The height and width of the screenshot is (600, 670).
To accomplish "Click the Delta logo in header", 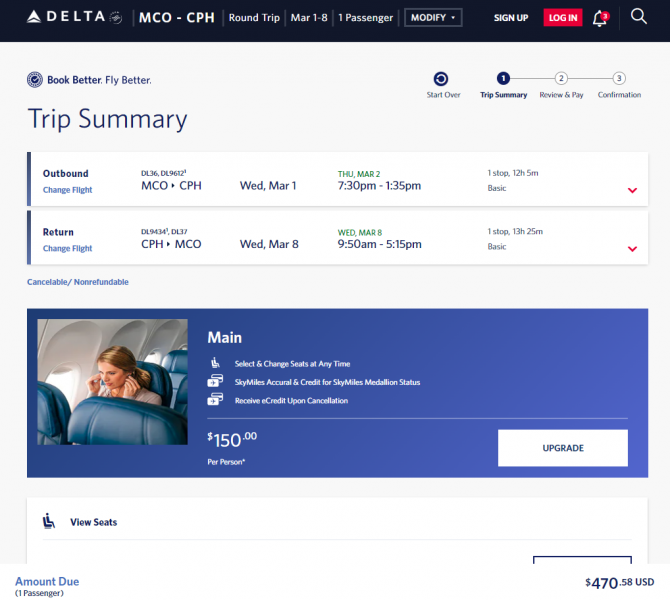I will click(74, 17).
